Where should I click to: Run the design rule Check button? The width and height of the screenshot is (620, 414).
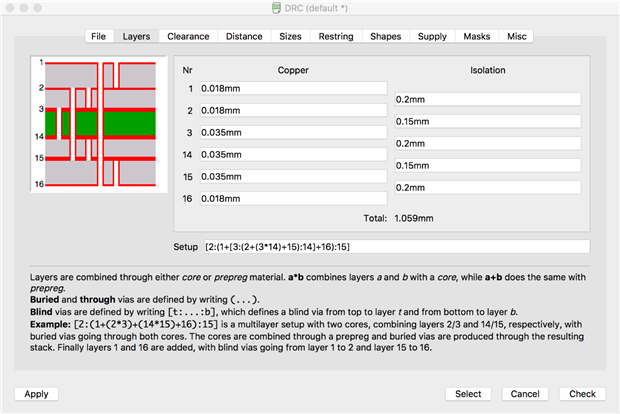(x=582, y=394)
